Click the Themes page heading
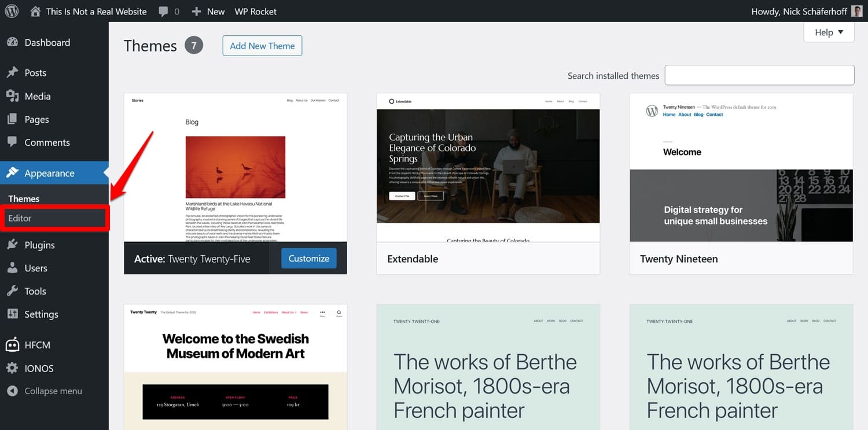The image size is (868, 430). tap(150, 46)
